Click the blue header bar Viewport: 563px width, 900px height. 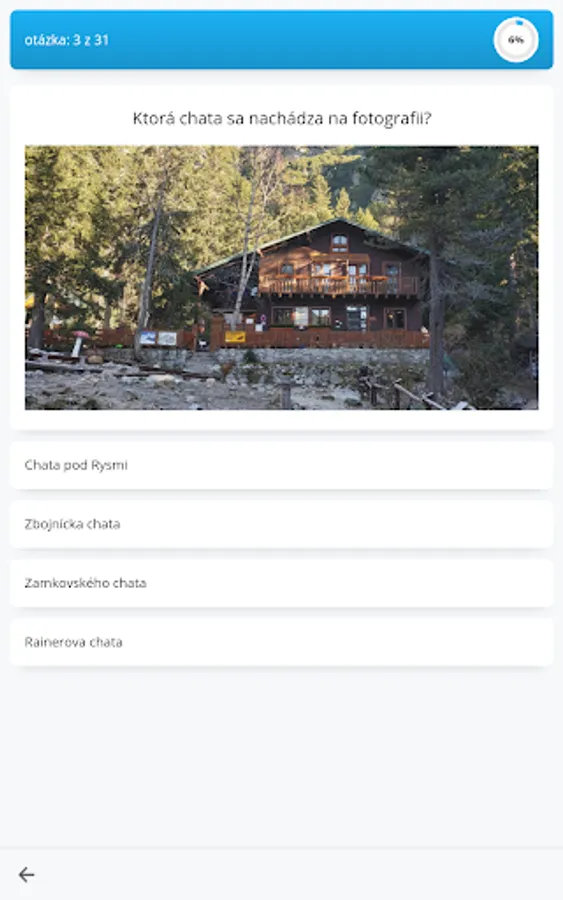[281, 40]
